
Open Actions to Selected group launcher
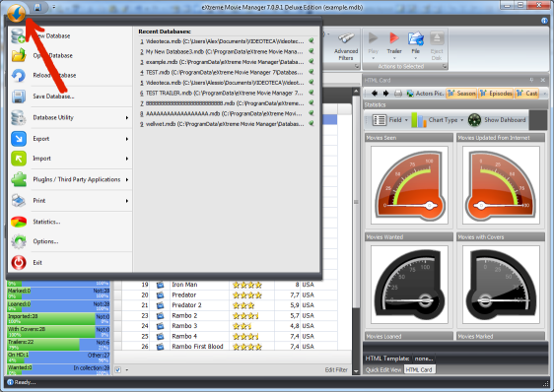[445, 66]
